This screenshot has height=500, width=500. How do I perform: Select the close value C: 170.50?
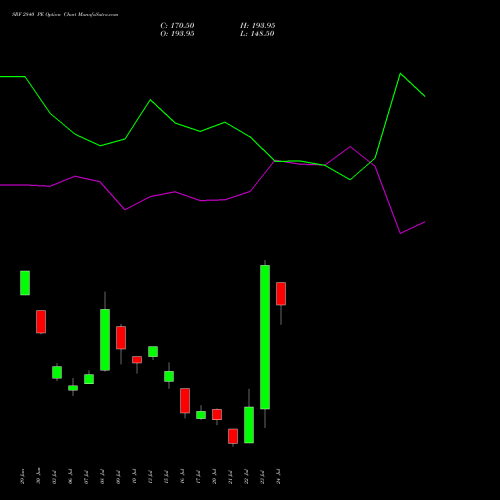click(x=177, y=26)
